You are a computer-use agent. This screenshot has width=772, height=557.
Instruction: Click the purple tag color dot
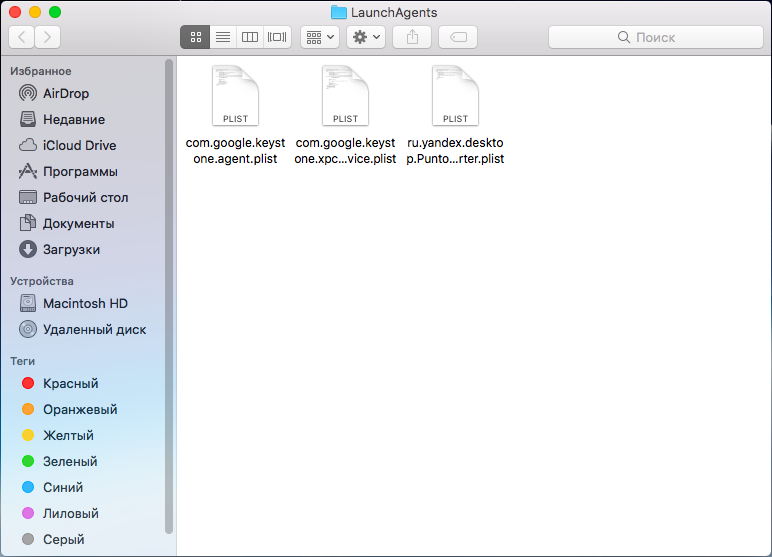(28, 514)
